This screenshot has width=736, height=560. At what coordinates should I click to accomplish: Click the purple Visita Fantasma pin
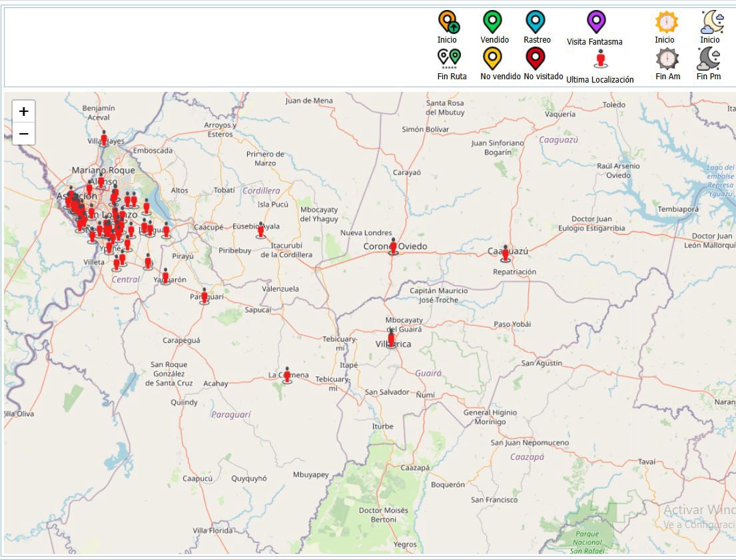pos(595,22)
